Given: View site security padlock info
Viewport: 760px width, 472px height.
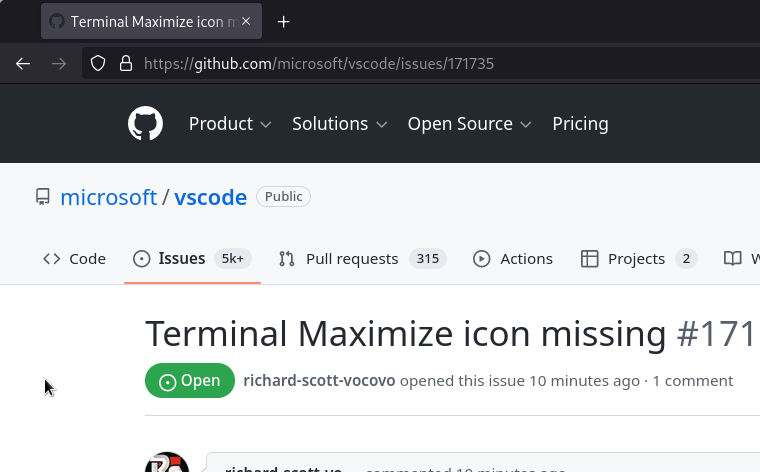Looking at the screenshot, I should click(x=126, y=63).
